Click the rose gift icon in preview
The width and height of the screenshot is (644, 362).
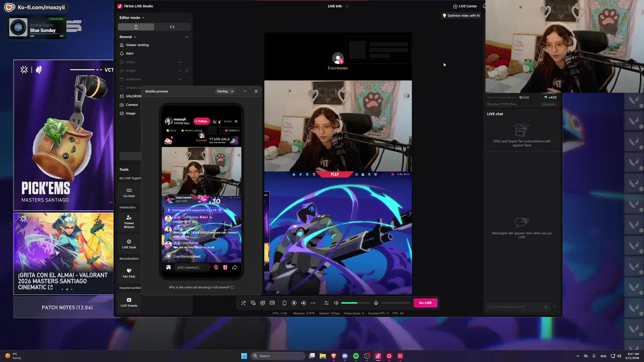pos(216,267)
